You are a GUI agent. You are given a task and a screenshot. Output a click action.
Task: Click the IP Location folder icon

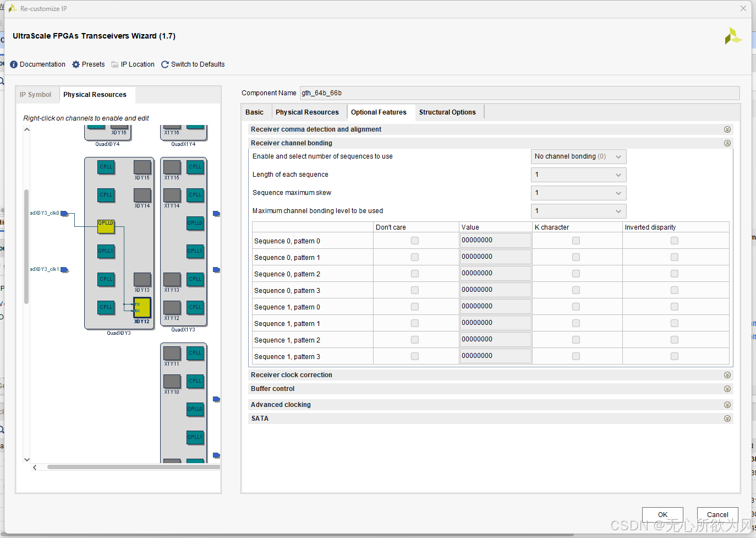pyautogui.click(x=115, y=64)
